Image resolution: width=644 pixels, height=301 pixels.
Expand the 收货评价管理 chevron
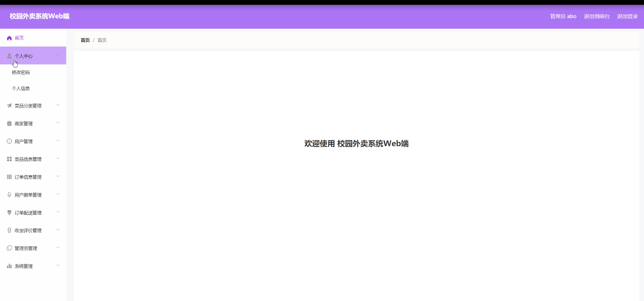pos(58,230)
